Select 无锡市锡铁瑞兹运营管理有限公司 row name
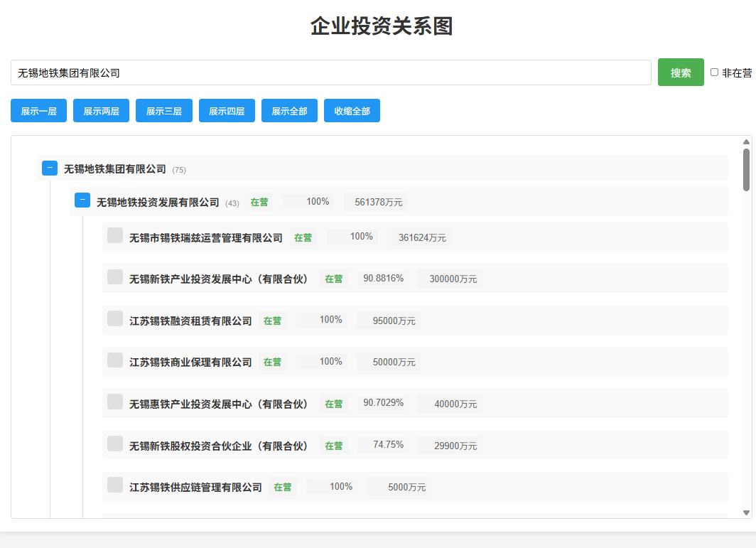 [x=206, y=238]
